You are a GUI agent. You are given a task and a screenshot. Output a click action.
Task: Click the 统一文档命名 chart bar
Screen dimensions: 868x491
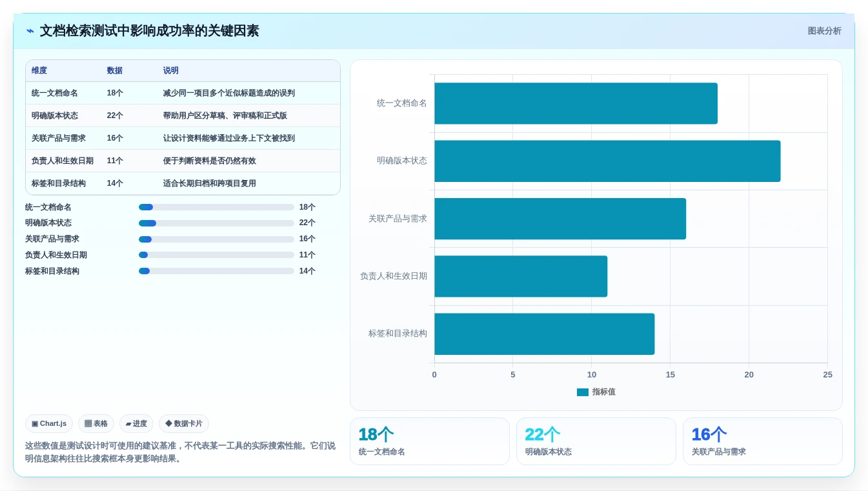[x=576, y=103]
